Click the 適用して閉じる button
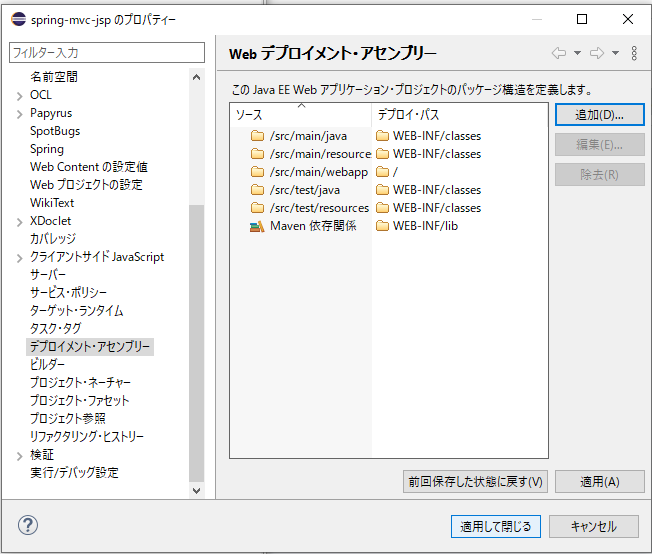This screenshot has width=652, height=554. click(x=496, y=527)
